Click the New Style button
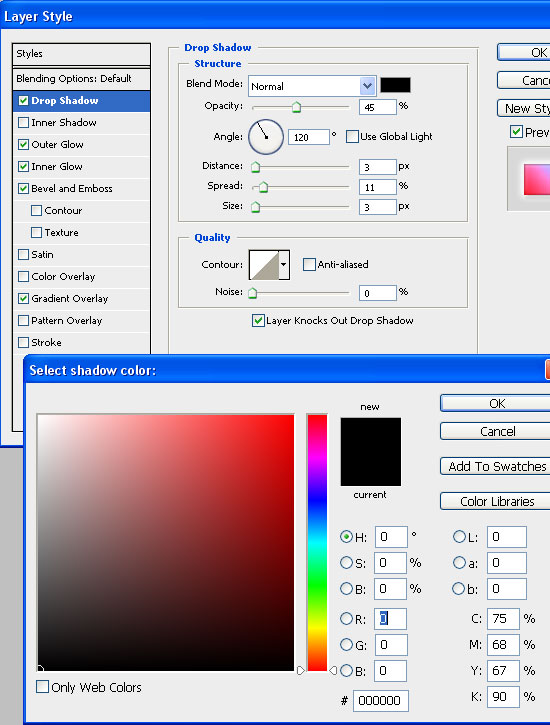 [524, 109]
